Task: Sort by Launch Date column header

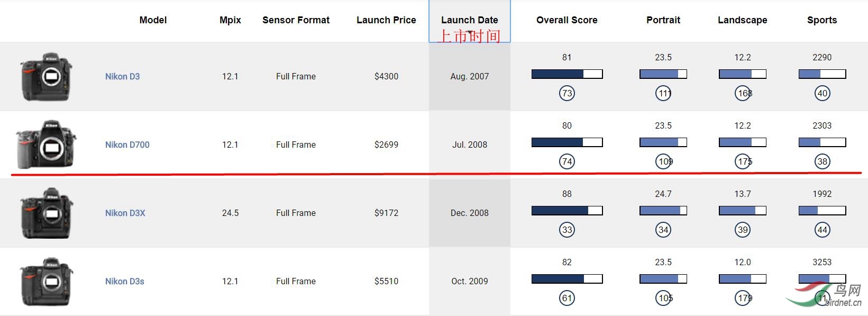Action: [x=469, y=20]
